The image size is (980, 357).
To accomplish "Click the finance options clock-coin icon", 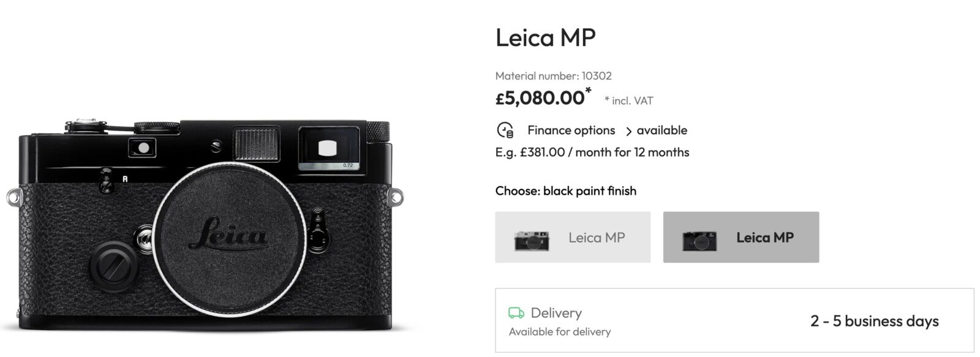I will (505, 130).
